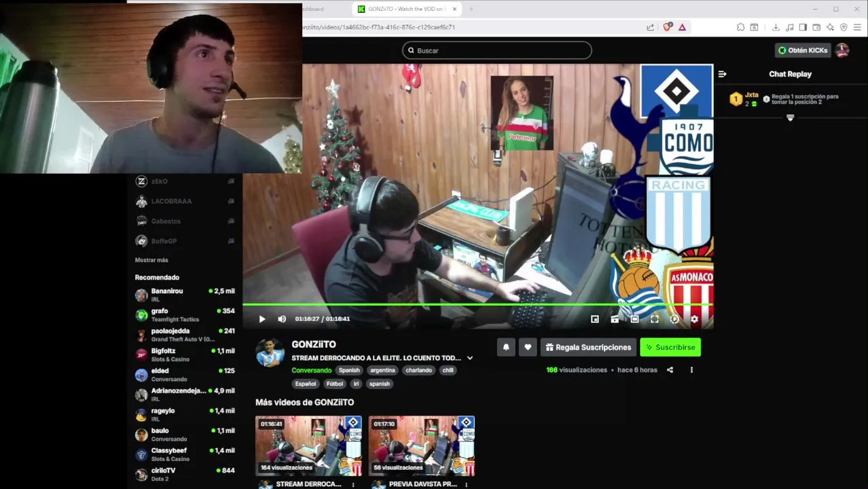This screenshot has height=489, width=868.
Task: Select the charlando tag
Action: [418, 370]
